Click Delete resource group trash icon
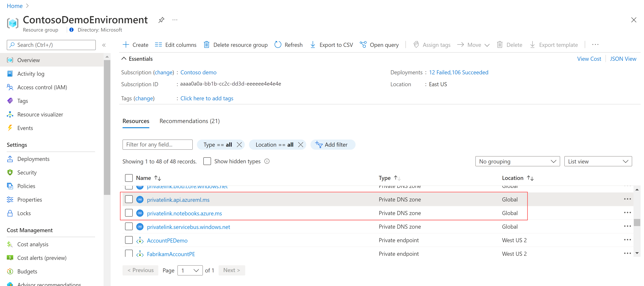The width and height of the screenshot is (644, 286). tap(206, 45)
